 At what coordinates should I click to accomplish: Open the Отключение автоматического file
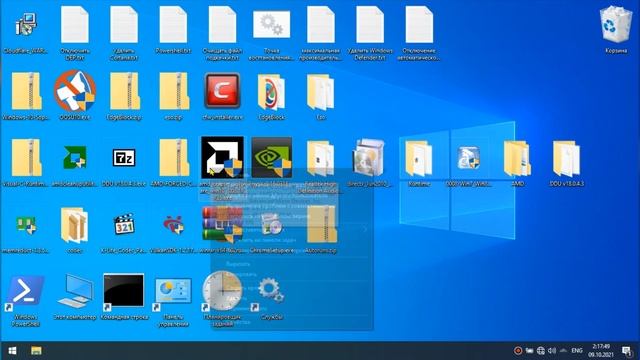[x=419, y=25]
